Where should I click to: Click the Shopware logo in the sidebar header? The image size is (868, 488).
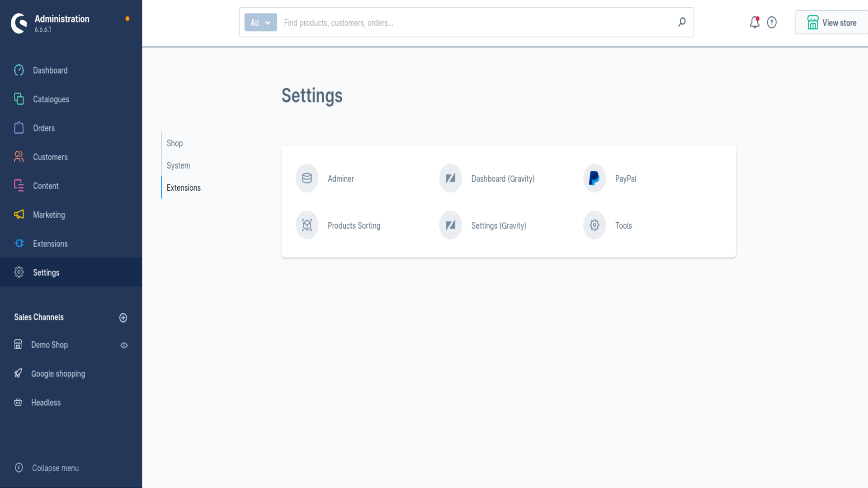(x=19, y=23)
